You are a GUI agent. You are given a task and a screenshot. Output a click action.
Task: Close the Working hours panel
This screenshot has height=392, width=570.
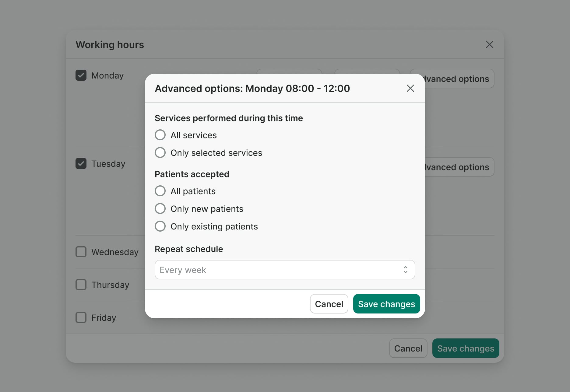tap(489, 44)
